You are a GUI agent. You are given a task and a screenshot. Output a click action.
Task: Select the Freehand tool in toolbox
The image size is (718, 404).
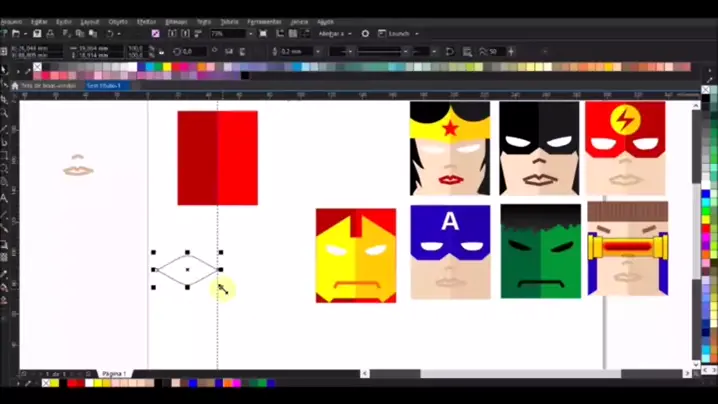coord(4,128)
